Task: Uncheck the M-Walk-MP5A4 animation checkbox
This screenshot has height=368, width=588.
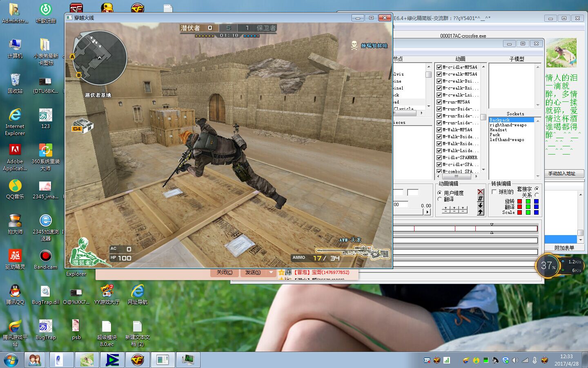Action: 439,130
